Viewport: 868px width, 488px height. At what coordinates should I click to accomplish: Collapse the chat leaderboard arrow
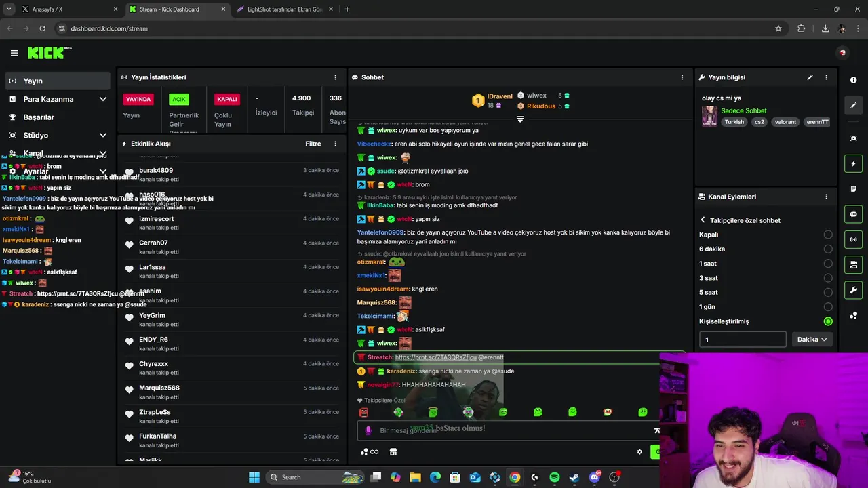tap(520, 119)
